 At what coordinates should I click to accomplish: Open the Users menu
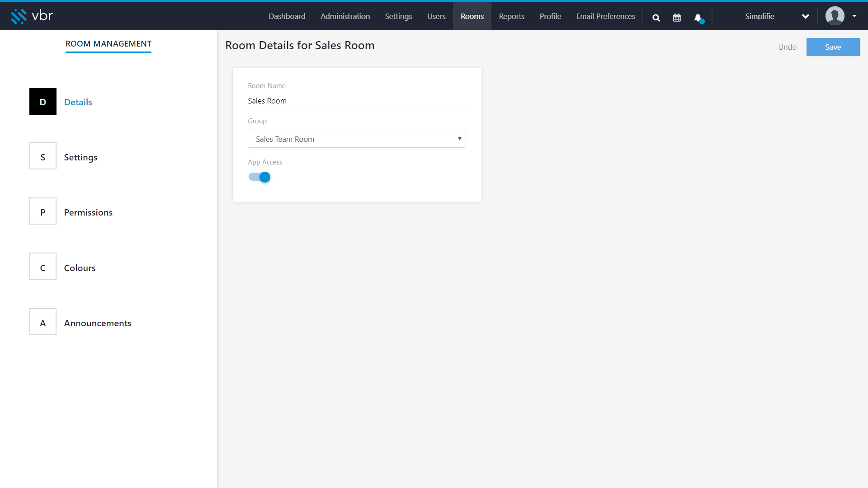[436, 16]
